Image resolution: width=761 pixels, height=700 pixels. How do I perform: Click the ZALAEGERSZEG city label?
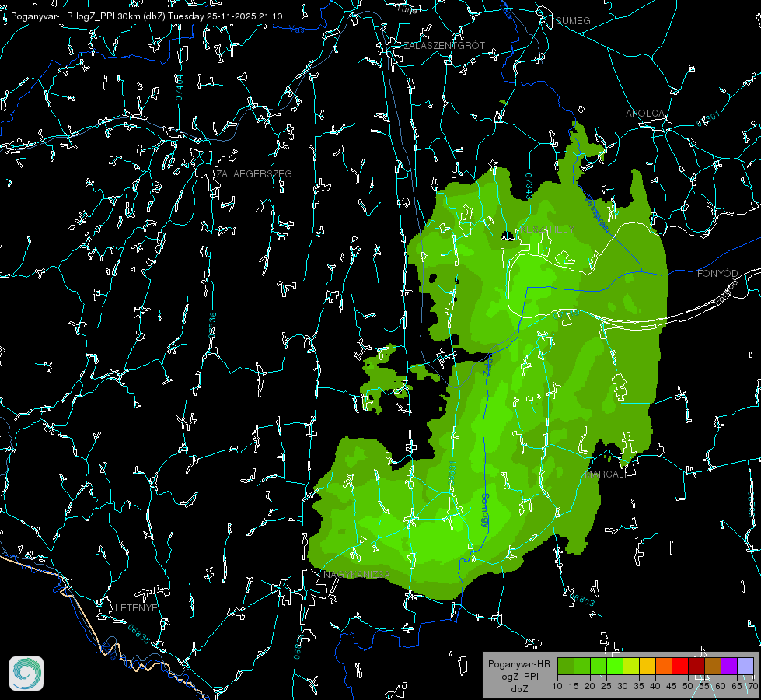[x=254, y=174]
